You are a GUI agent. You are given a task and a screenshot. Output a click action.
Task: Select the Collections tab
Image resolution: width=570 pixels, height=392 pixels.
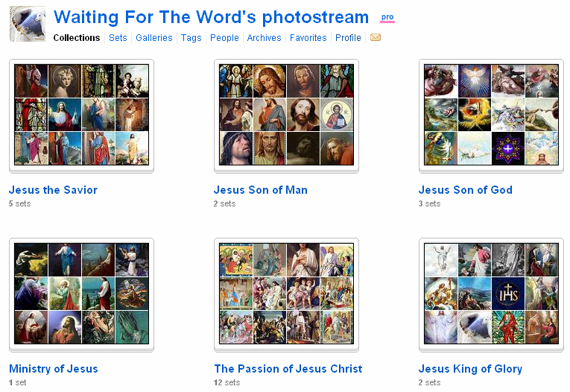77,38
